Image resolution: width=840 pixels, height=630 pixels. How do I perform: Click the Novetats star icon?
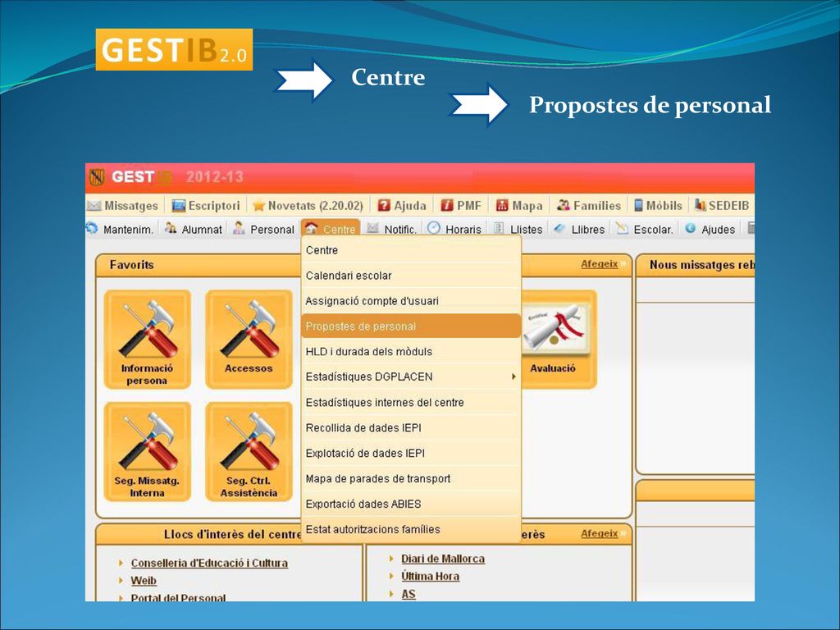[x=258, y=206]
